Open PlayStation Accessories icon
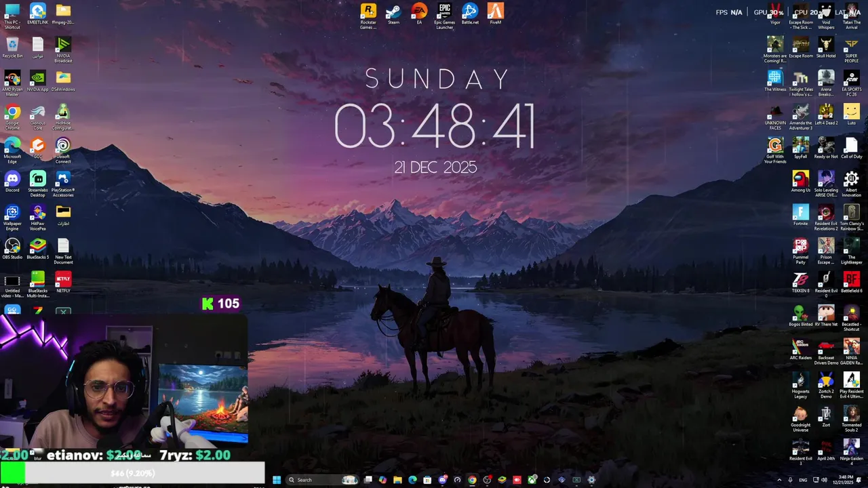868x488 pixels. (63, 184)
